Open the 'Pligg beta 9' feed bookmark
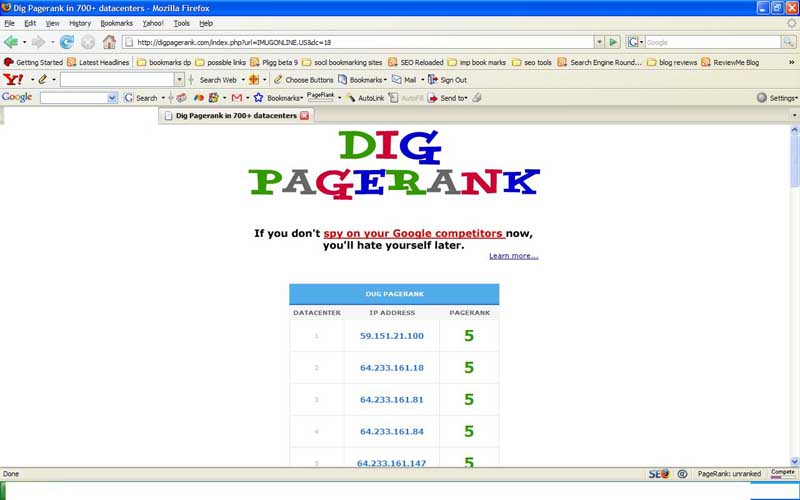Viewport: 800px width, 500px height. click(x=273, y=62)
